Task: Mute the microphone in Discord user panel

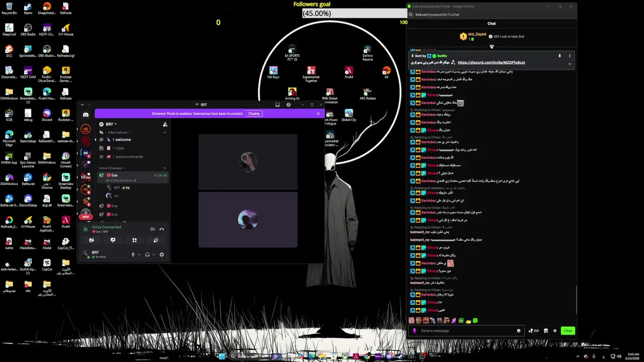Action: tap(133, 254)
